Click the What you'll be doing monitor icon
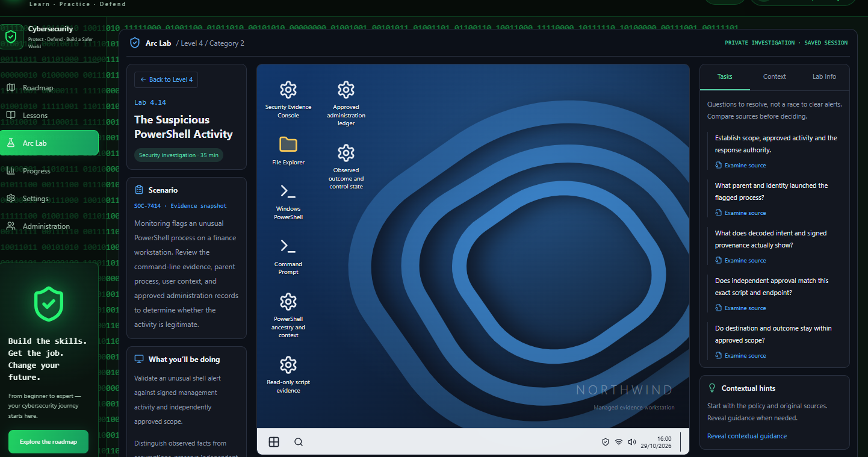 pyautogui.click(x=139, y=359)
